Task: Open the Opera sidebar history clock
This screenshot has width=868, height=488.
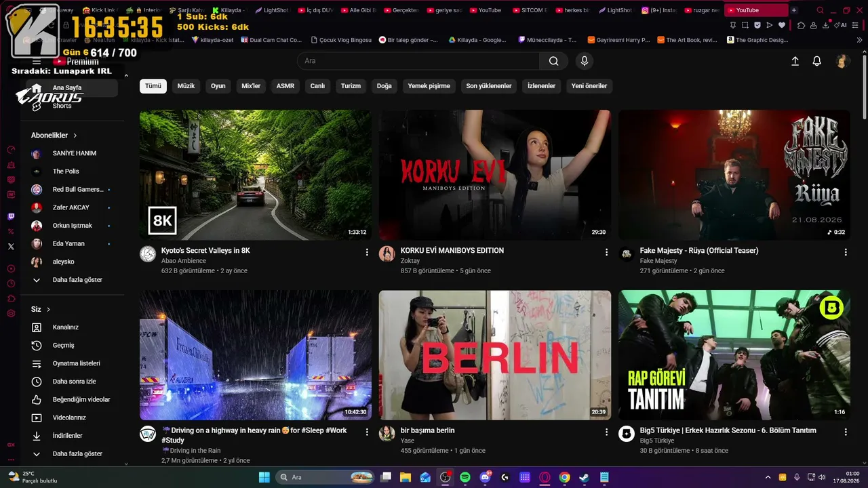Action: point(11,283)
